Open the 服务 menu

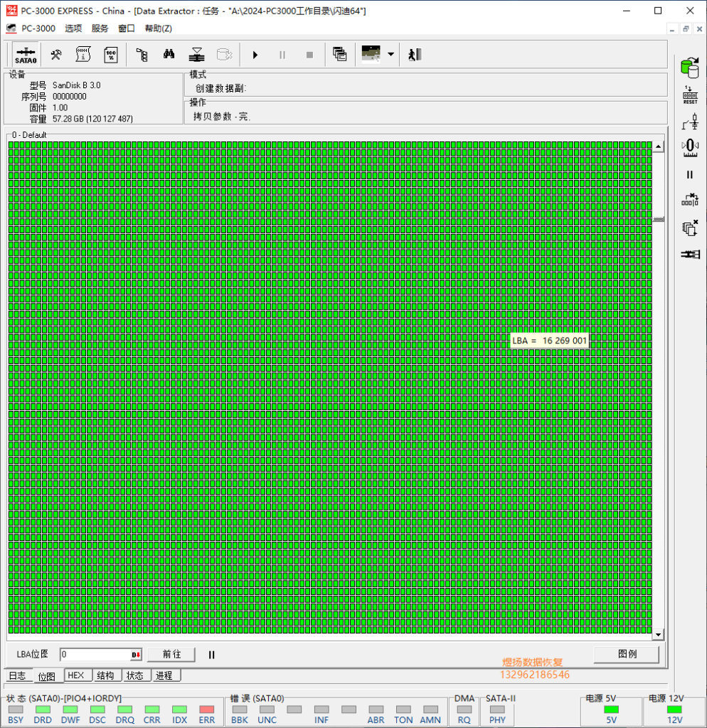pos(100,28)
